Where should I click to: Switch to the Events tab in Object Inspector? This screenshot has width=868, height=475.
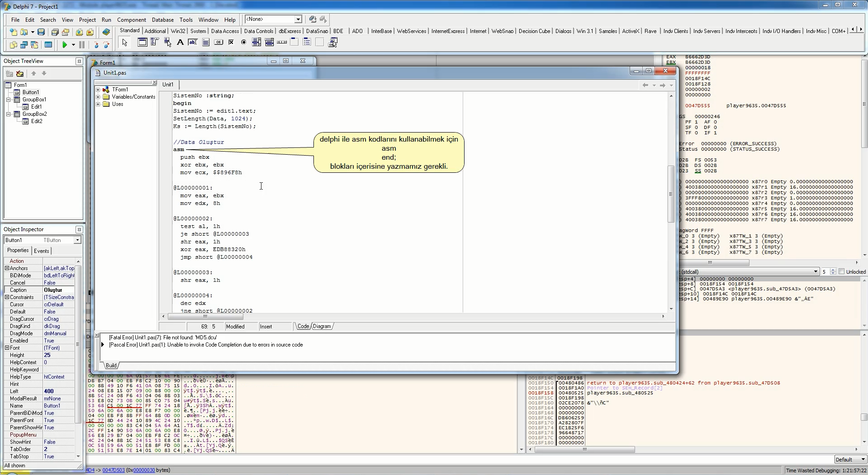point(42,251)
